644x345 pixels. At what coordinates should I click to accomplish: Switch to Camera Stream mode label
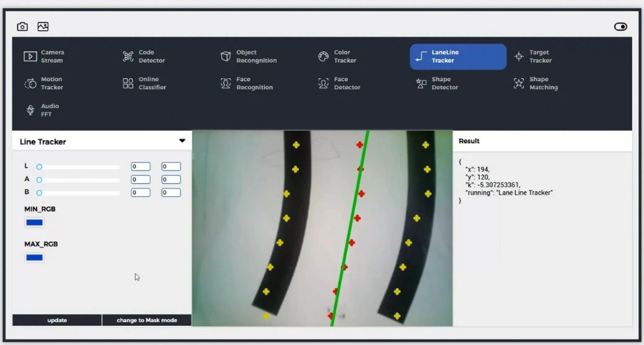click(x=52, y=56)
